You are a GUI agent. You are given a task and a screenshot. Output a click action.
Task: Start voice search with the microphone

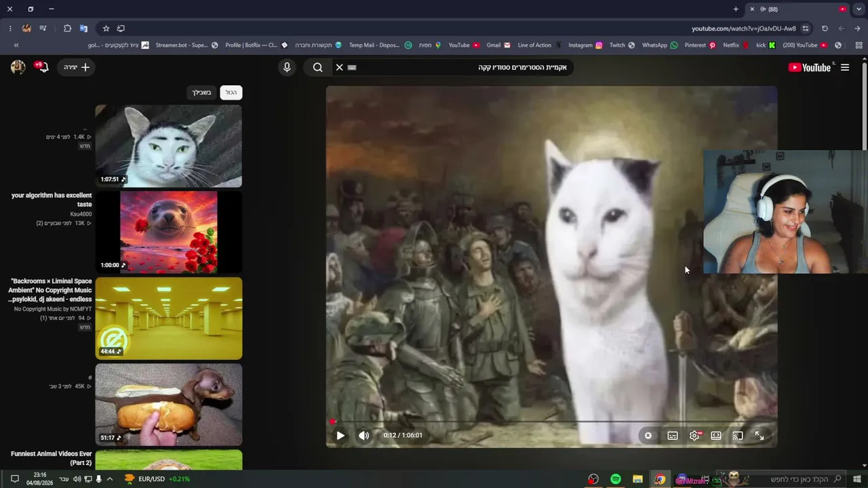point(287,67)
